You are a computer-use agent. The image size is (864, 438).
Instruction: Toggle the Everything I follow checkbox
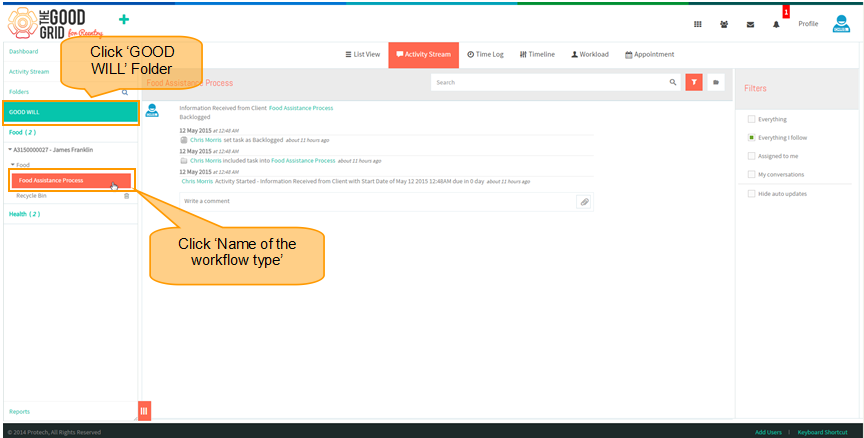tap(751, 138)
